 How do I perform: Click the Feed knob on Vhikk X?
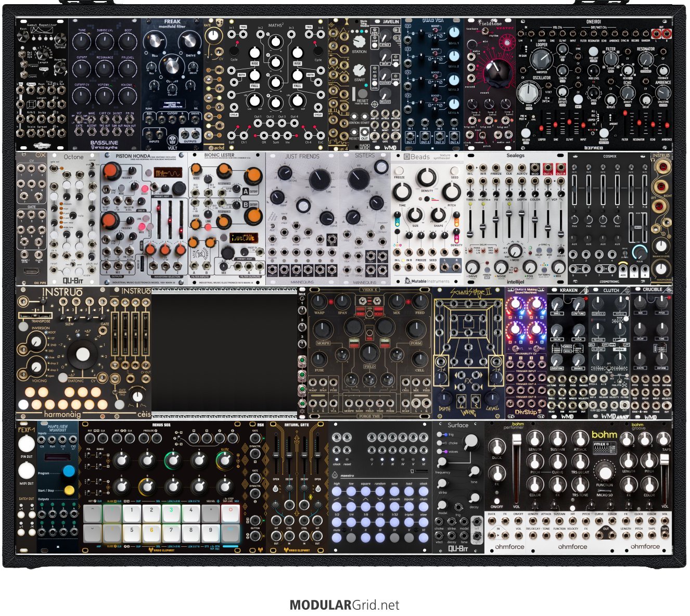pyautogui.click(x=419, y=301)
